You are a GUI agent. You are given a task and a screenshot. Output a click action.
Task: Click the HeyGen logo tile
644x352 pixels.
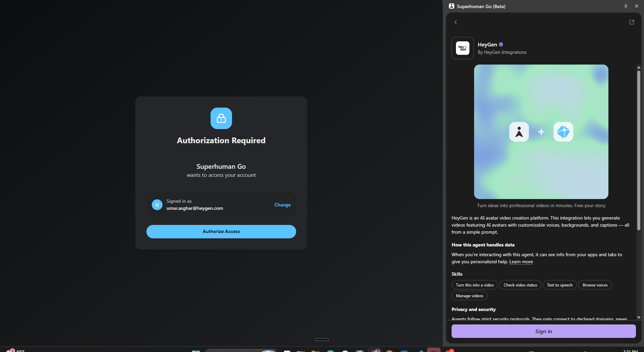coord(462,48)
